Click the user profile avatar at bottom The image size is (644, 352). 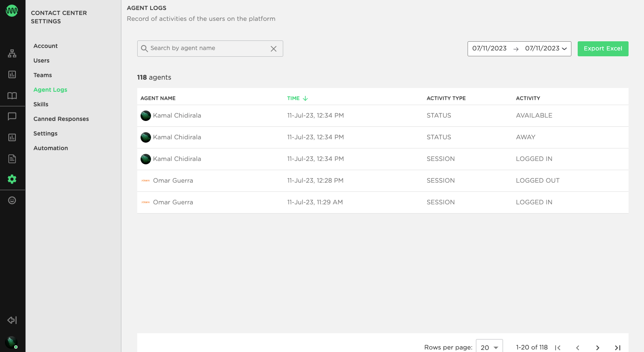[12, 342]
